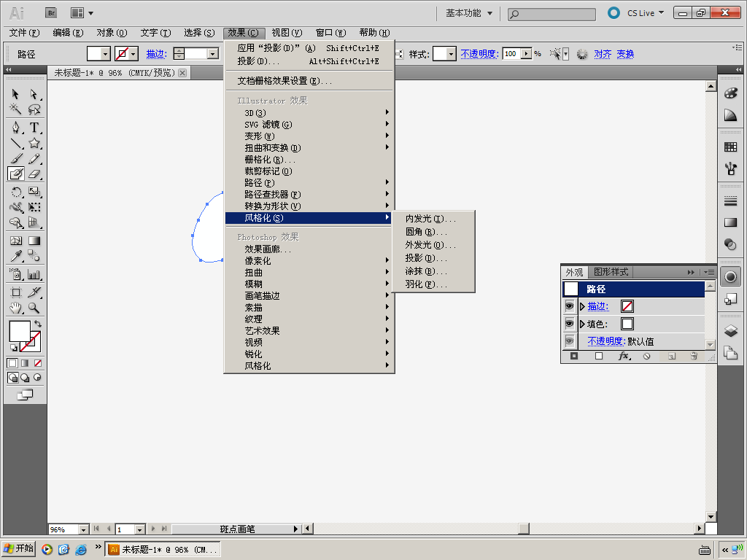
Task: Open the 对象 menu
Action: coord(112,32)
